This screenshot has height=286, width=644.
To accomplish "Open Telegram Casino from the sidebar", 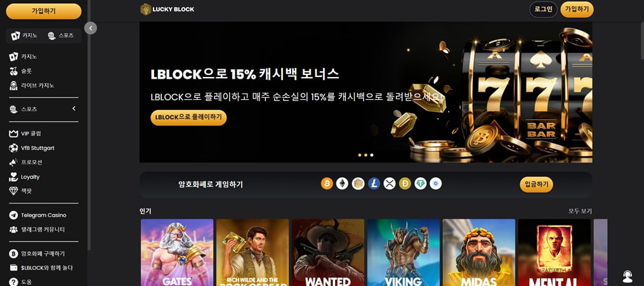I will coord(44,215).
